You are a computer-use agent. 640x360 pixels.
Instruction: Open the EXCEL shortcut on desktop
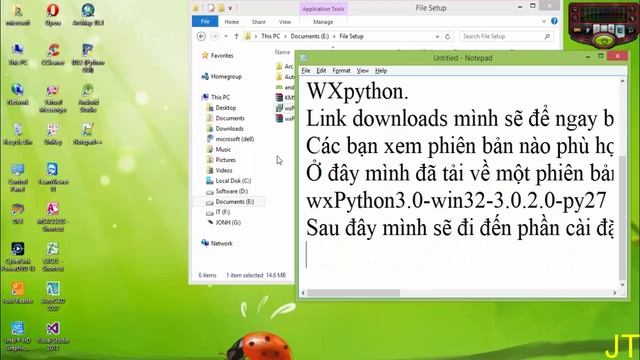pyautogui.click(x=53, y=257)
